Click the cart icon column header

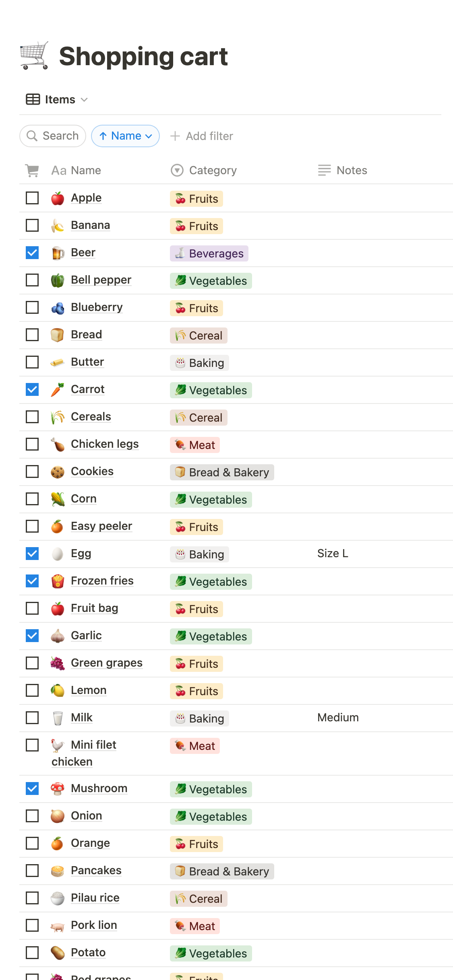coord(32,170)
